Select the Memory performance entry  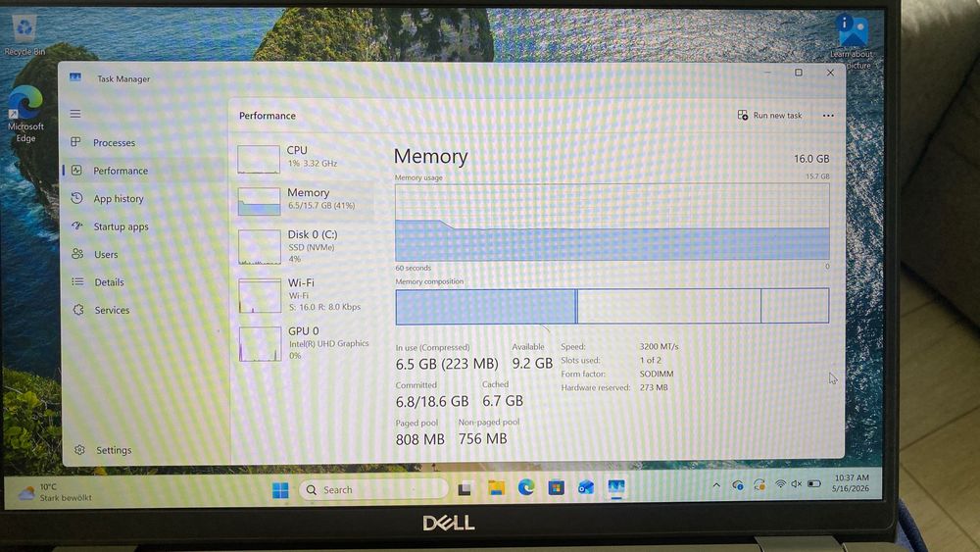click(305, 200)
